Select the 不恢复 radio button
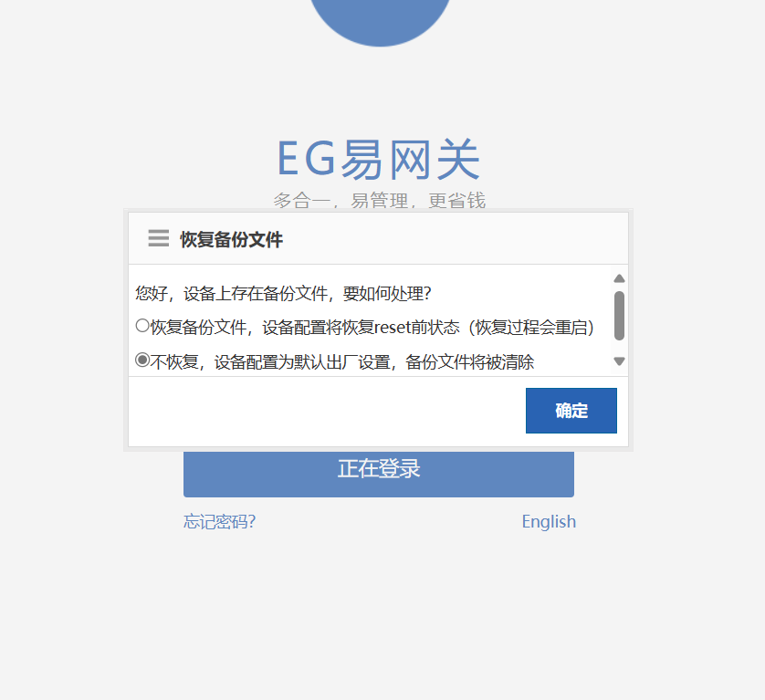This screenshot has height=700, width=765. click(142, 360)
